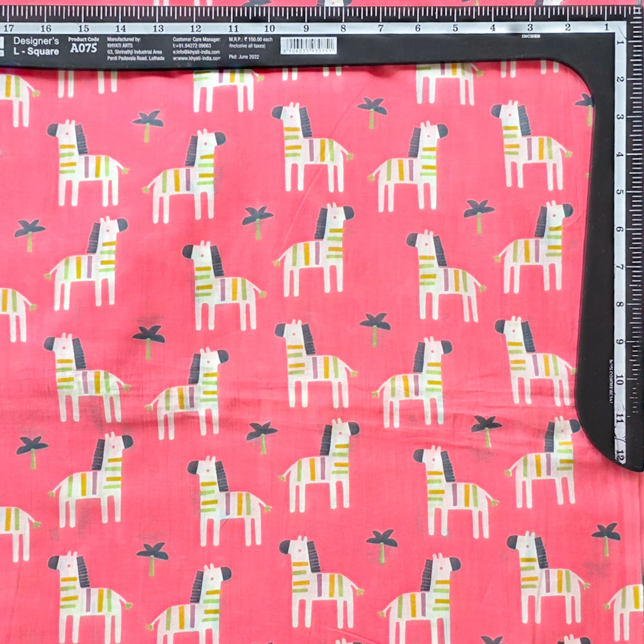644x644 pixels.
Task: Open the www.khyati-india.com website text
Action: coord(197,58)
